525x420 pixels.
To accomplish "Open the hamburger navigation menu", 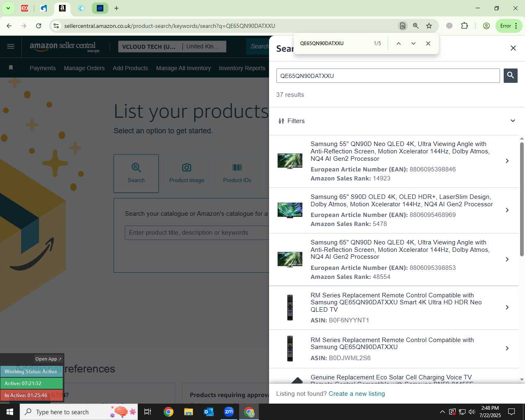I will click(x=11, y=46).
